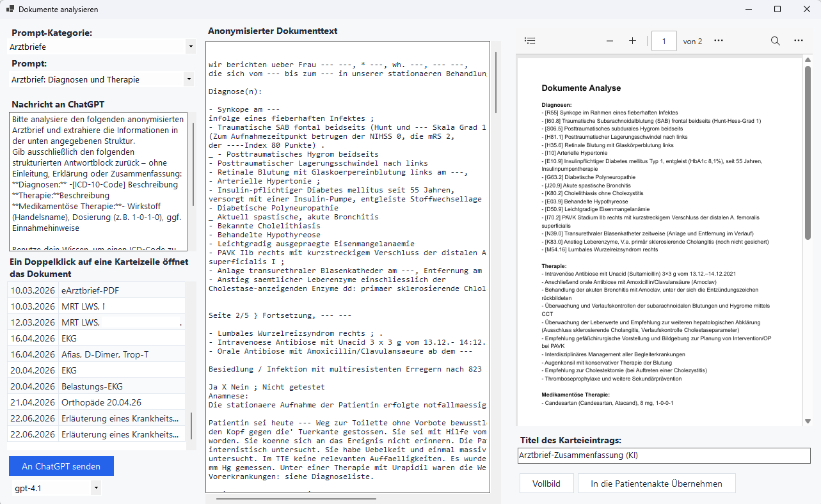This screenshot has width=821, height=504.
Task: Select the first 'Erläuterung eines Krankheits...' row
Action: point(97,418)
